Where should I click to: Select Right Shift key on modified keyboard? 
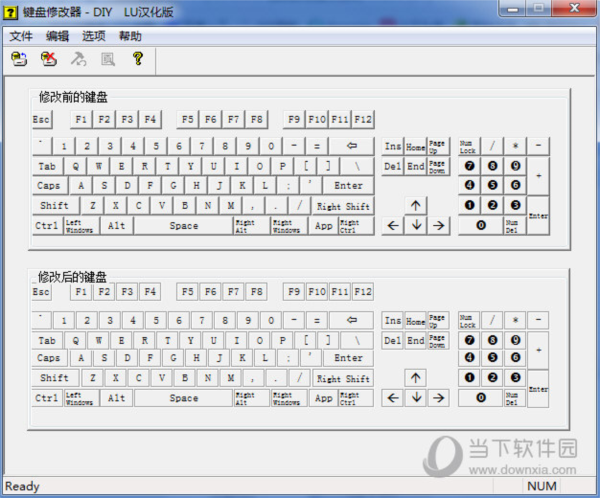[x=343, y=379]
